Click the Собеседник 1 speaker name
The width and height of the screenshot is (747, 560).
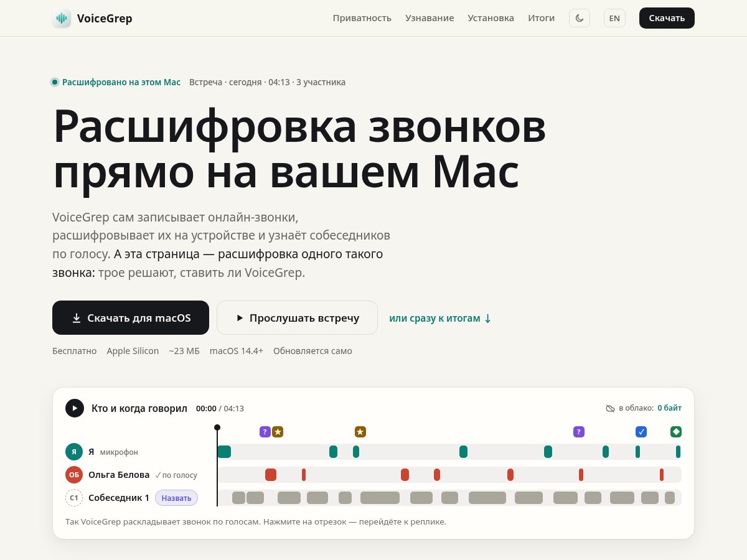pos(119,498)
